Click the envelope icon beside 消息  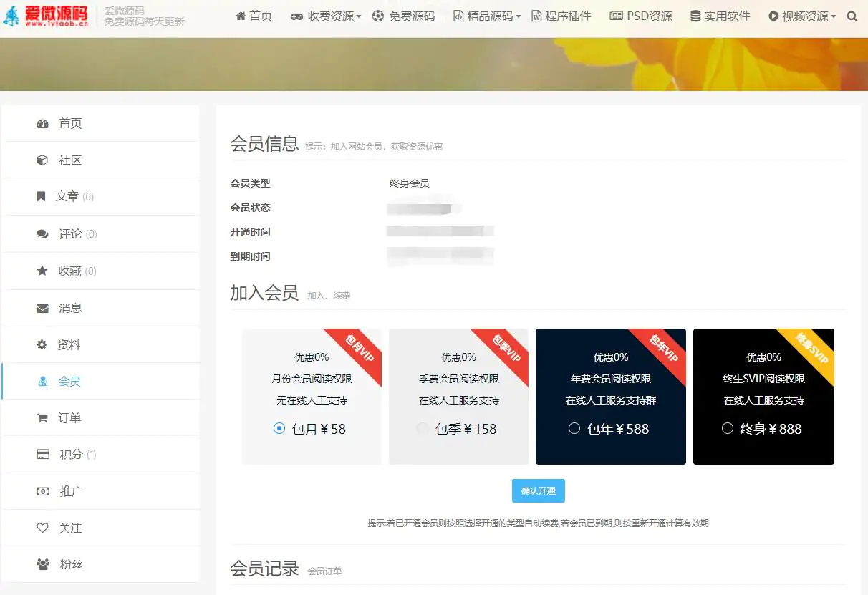[x=42, y=308]
